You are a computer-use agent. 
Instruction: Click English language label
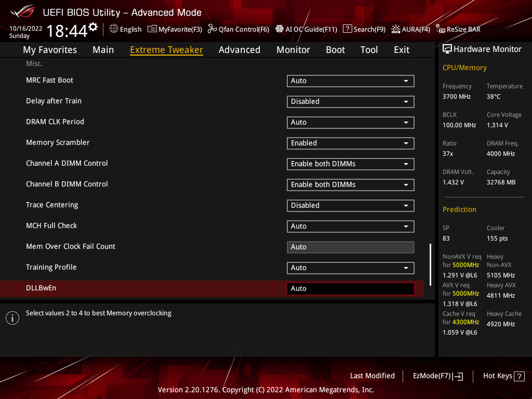click(130, 29)
